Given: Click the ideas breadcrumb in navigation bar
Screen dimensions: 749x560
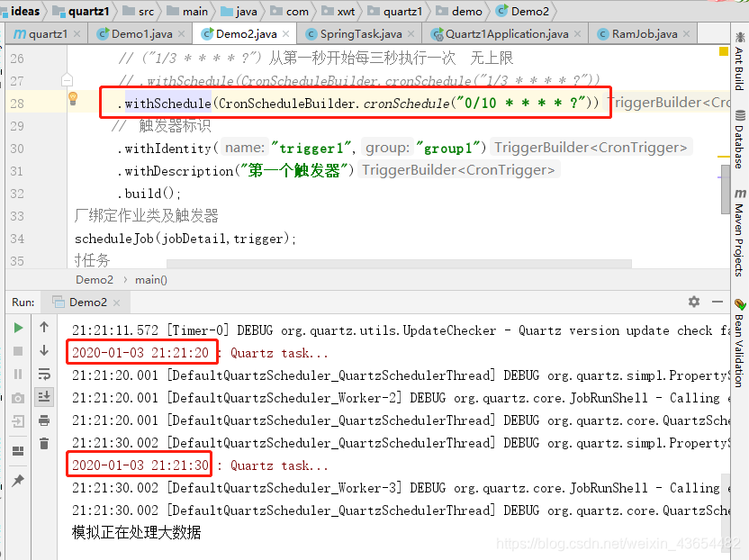Looking at the screenshot, I should [x=21, y=11].
